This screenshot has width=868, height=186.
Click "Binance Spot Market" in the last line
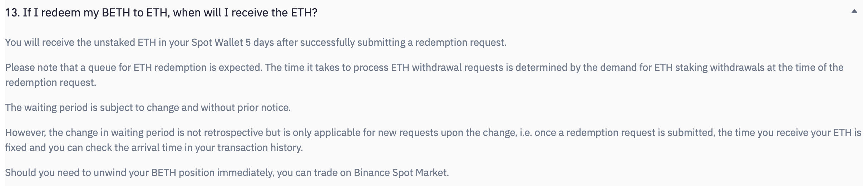(x=400, y=173)
